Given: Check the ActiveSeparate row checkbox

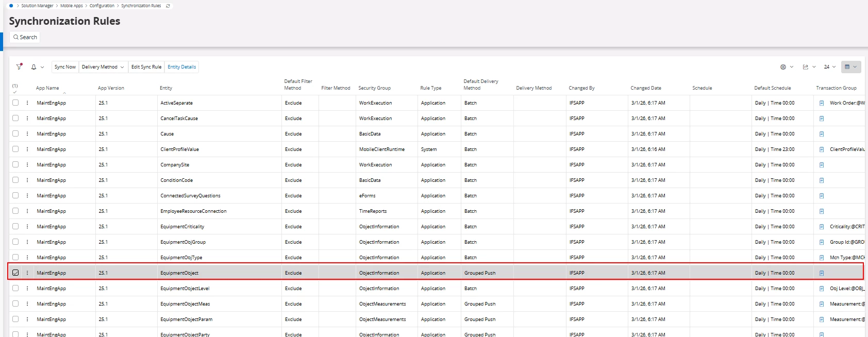Looking at the screenshot, I should [15, 103].
